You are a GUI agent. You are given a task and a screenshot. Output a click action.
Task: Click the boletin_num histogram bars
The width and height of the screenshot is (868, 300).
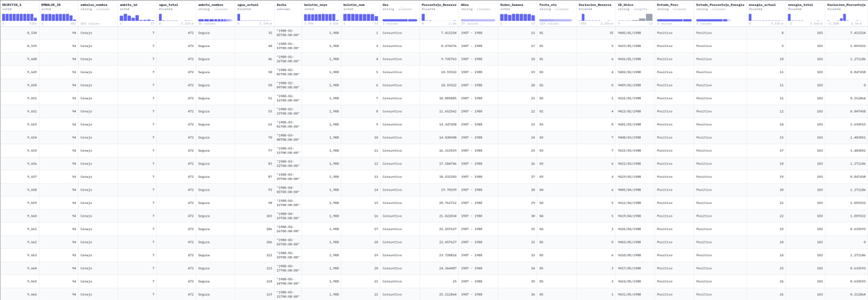(360, 17)
